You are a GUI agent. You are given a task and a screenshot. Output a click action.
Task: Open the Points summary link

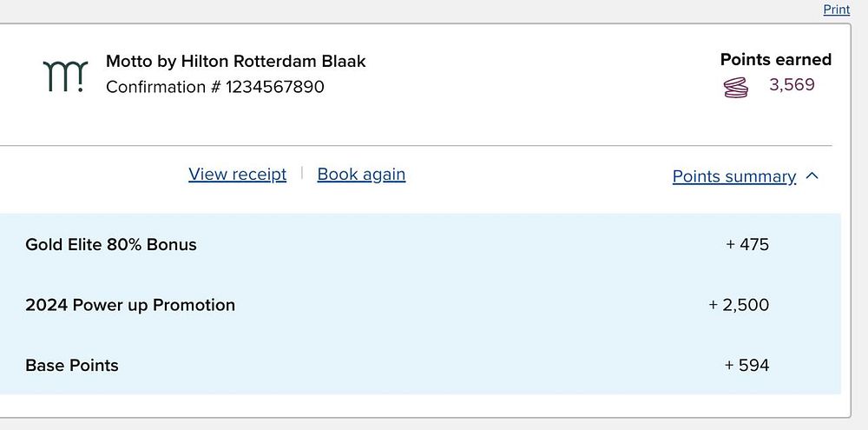click(733, 176)
